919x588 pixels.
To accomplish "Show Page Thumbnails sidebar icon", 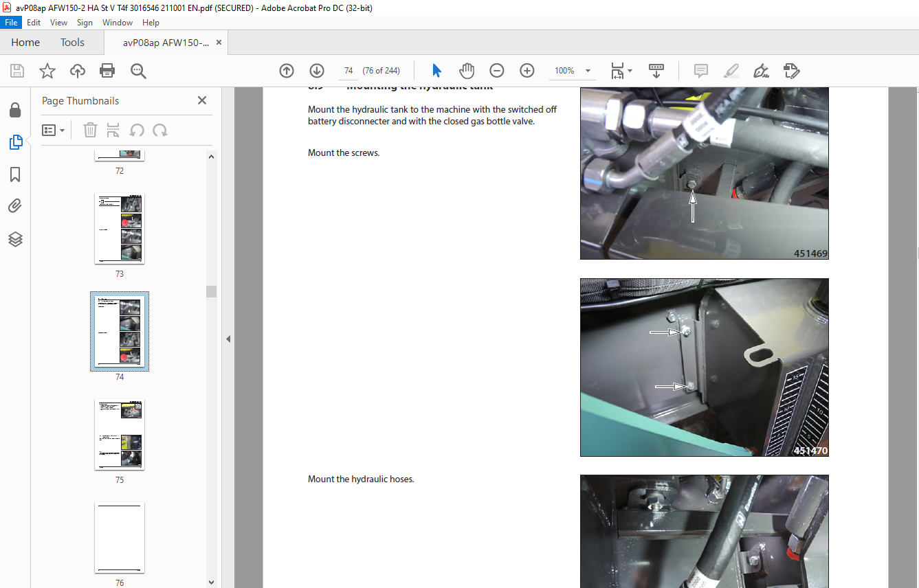I will point(15,142).
